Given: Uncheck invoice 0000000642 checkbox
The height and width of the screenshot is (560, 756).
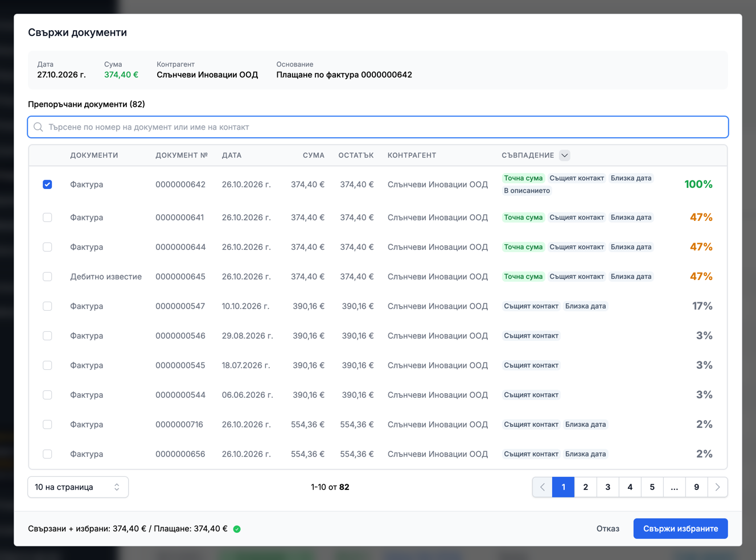Looking at the screenshot, I should (47, 184).
